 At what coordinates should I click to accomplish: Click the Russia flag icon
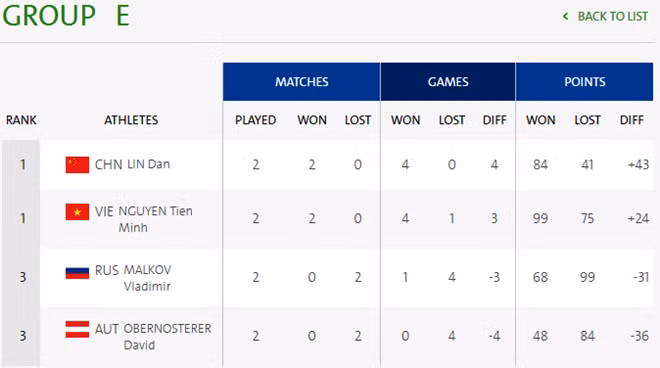click(77, 273)
